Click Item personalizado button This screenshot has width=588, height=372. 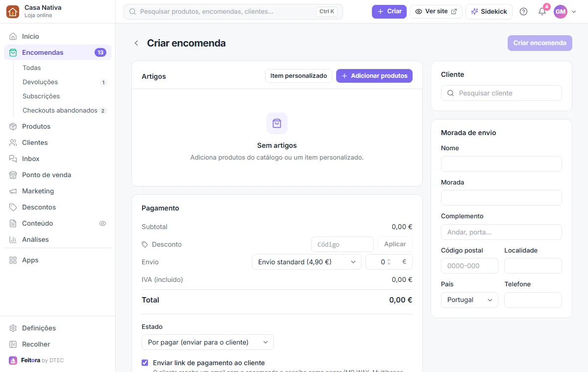(298, 76)
